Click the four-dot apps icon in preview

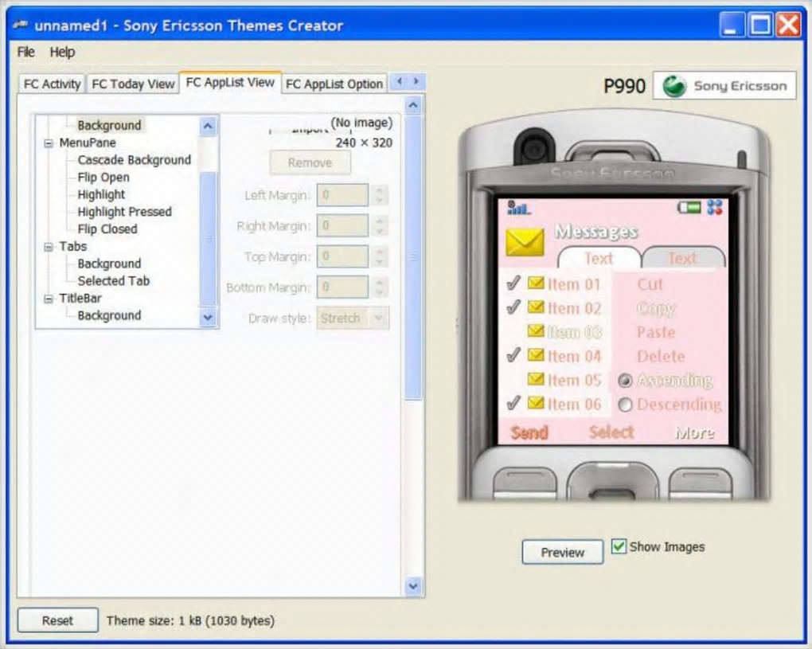(715, 208)
